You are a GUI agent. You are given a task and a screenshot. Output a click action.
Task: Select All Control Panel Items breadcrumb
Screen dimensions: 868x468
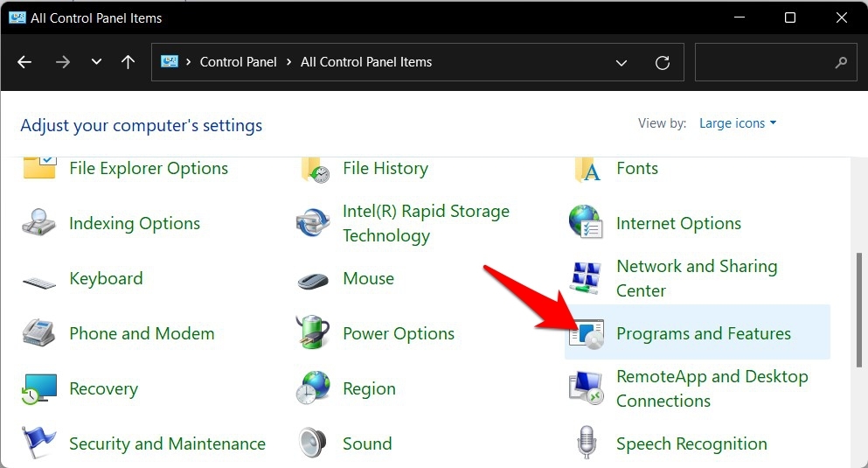click(366, 62)
